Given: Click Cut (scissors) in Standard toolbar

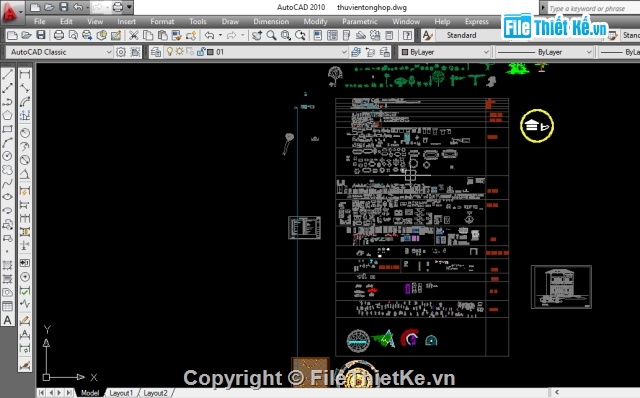Looking at the screenshot, I should [133, 36].
